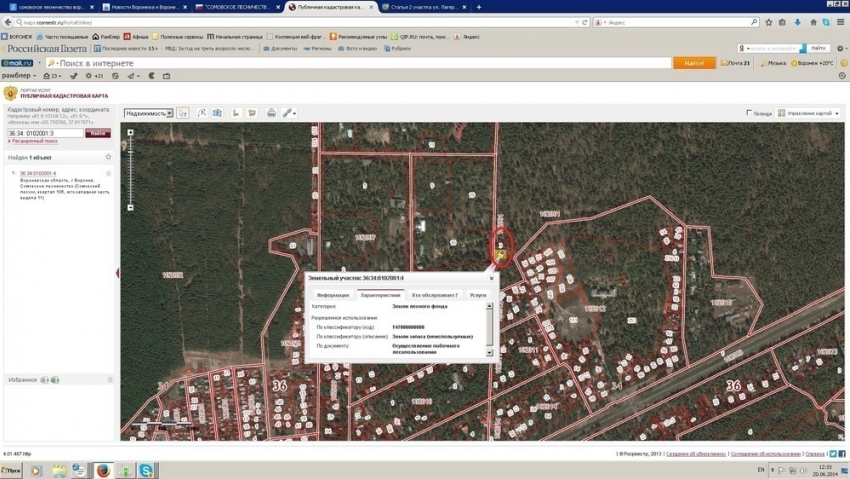Image resolution: width=850 pixels, height=479 pixels.
Task: Click the print map icon
Action: 271,113
